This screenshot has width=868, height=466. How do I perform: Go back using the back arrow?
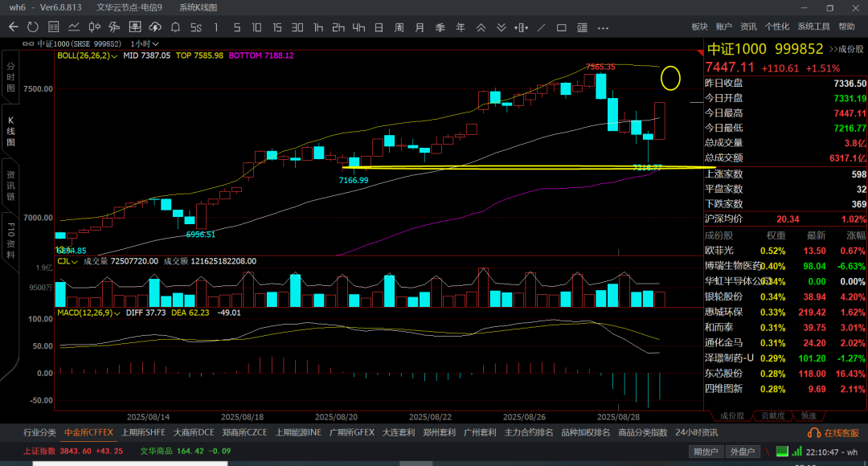pos(14,27)
